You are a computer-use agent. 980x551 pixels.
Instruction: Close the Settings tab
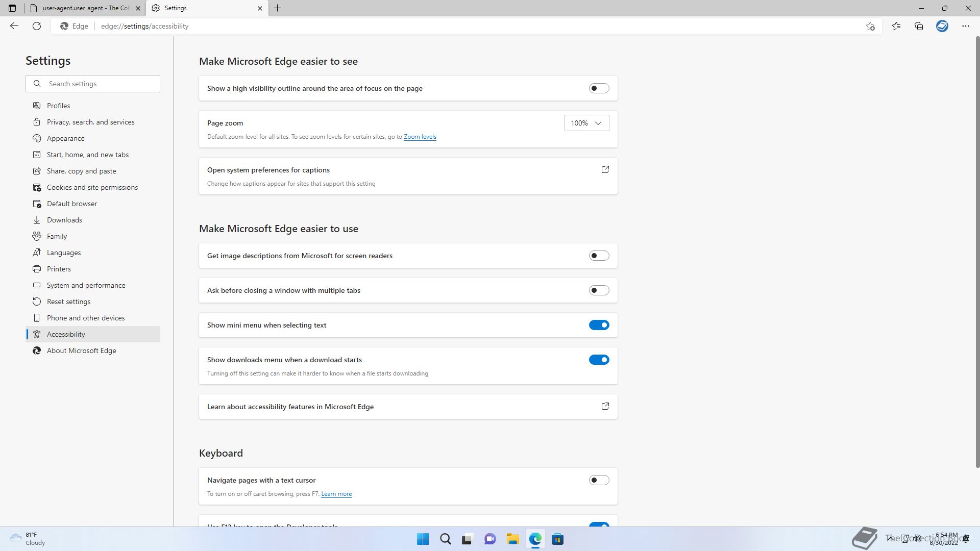click(260, 8)
